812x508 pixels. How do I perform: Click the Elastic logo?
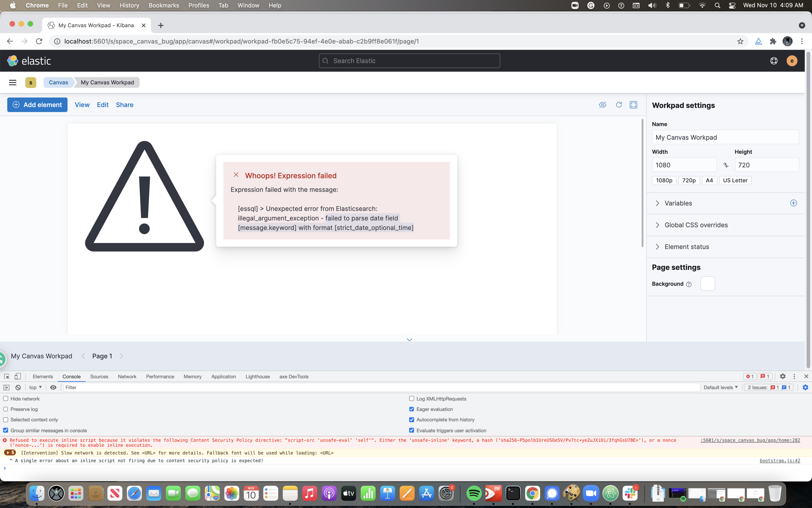point(29,61)
